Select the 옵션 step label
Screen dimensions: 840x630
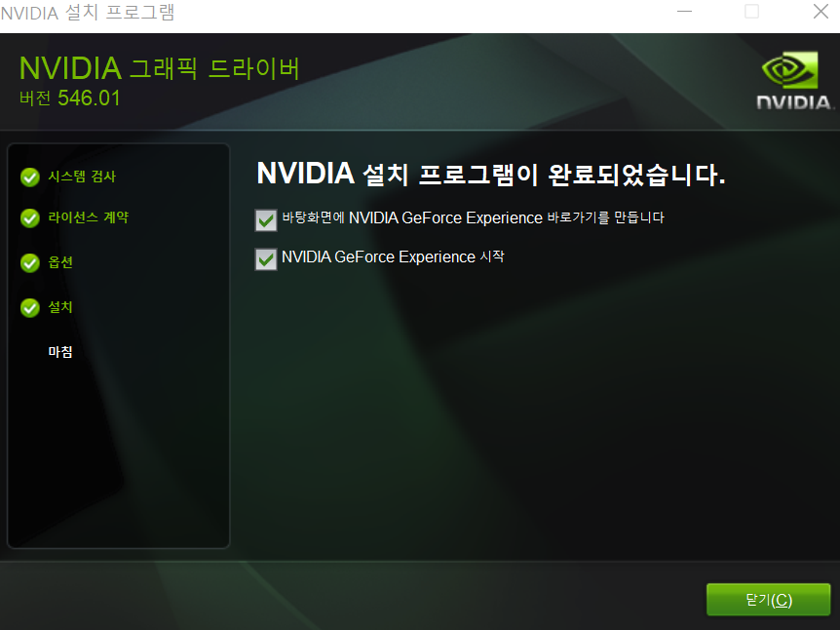click(60, 262)
